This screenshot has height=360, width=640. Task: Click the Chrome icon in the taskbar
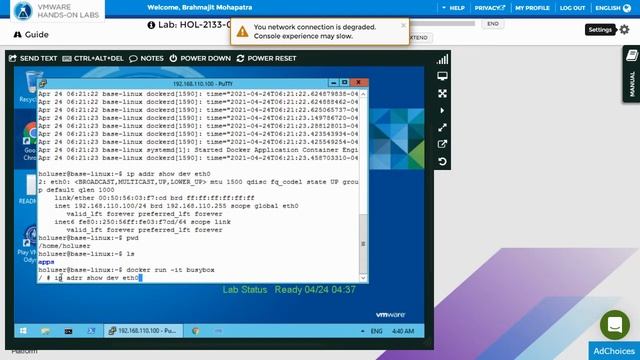pyautogui.click(x=196, y=331)
